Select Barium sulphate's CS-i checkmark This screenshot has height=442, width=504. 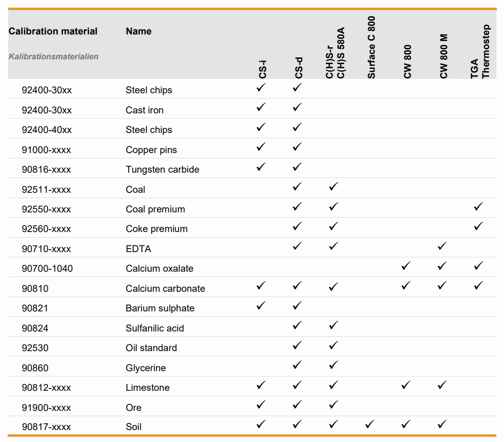[x=261, y=305]
